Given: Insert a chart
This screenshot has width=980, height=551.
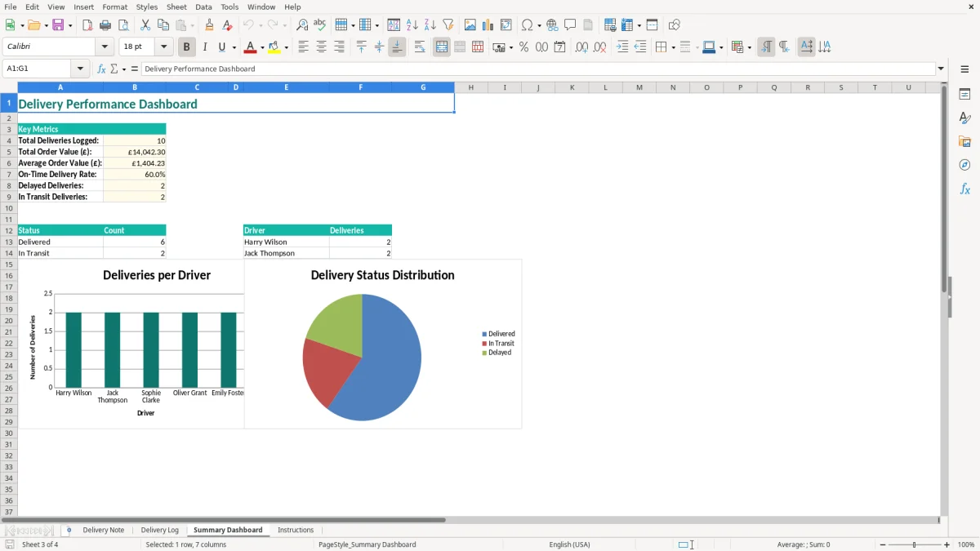Looking at the screenshot, I should click(488, 25).
